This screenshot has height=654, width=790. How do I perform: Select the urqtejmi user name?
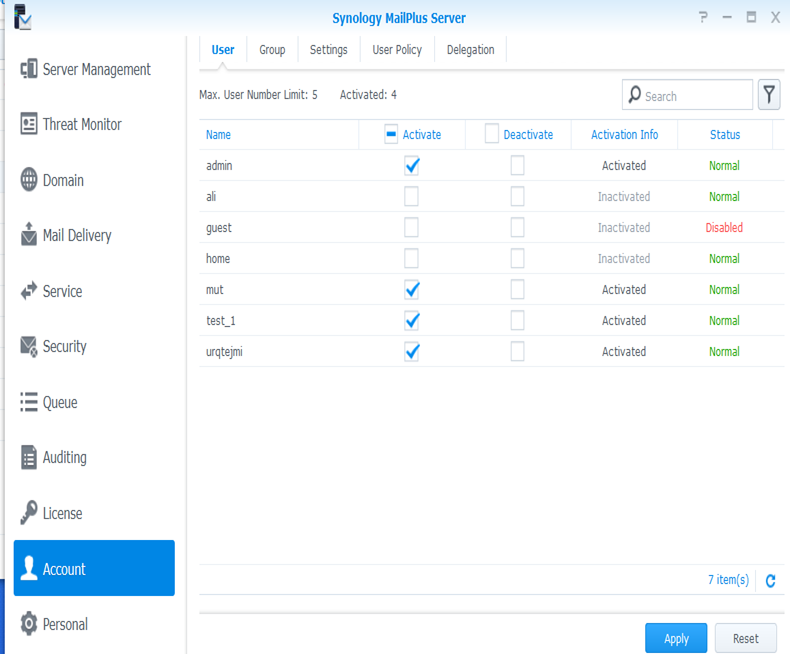224,352
